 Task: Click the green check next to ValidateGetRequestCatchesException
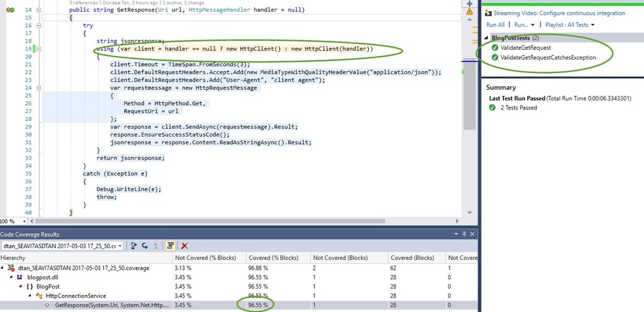tap(495, 58)
